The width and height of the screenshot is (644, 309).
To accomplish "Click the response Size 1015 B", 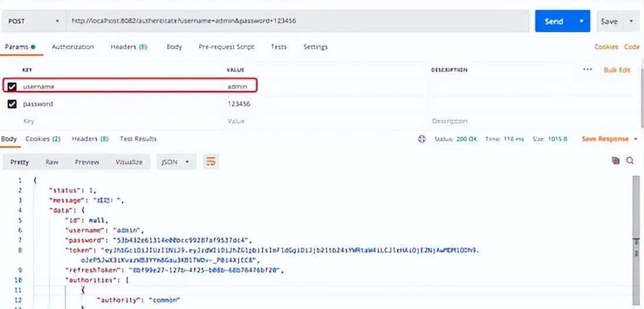I will [550, 139].
